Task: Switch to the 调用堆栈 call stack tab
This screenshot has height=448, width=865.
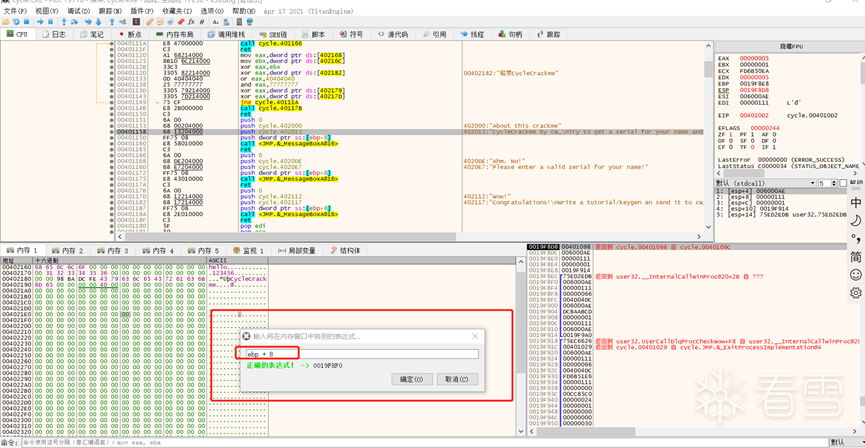Action: tap(227, 34)
